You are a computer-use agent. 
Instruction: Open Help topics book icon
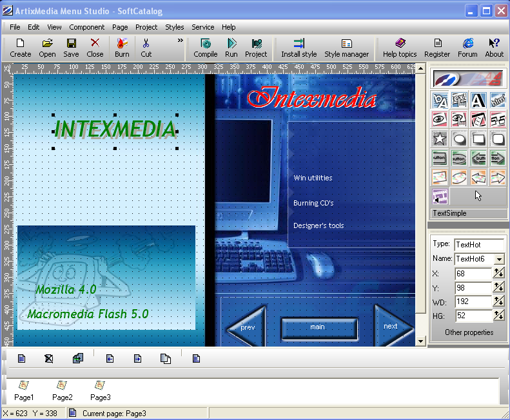(400, 48)
